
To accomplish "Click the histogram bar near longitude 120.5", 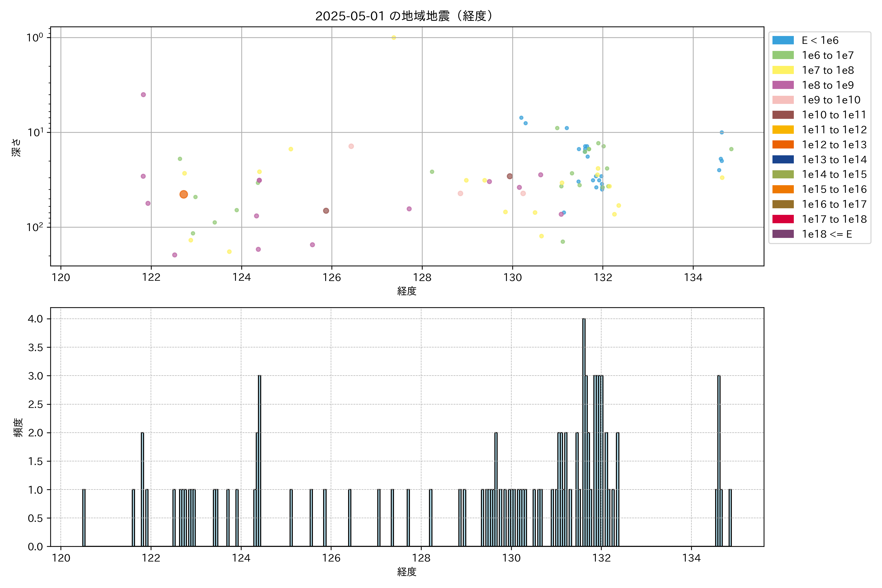I will tap(84, 517).
